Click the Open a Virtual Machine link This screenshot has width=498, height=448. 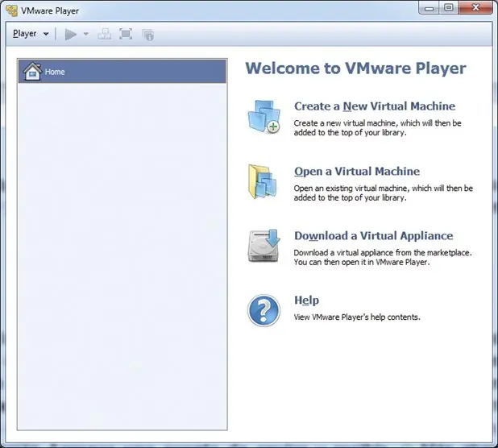[357, 171]
